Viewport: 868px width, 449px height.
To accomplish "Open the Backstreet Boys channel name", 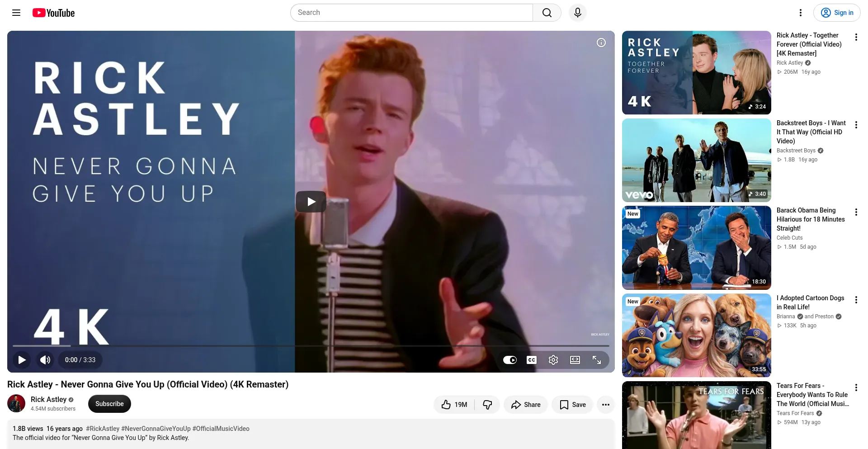I will (796, 151).
